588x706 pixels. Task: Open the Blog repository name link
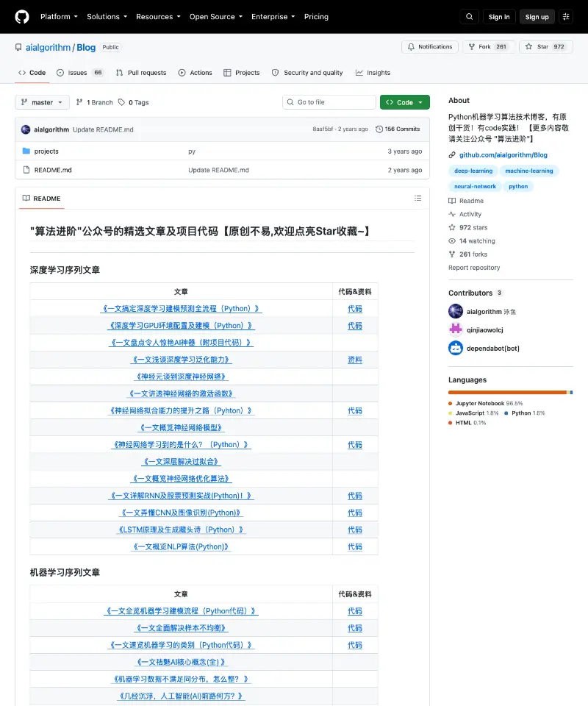86,47
